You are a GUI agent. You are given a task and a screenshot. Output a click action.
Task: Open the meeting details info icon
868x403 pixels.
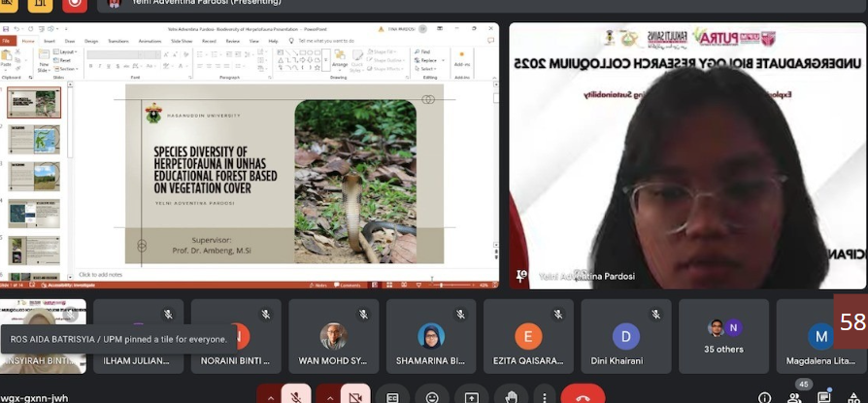764,397
